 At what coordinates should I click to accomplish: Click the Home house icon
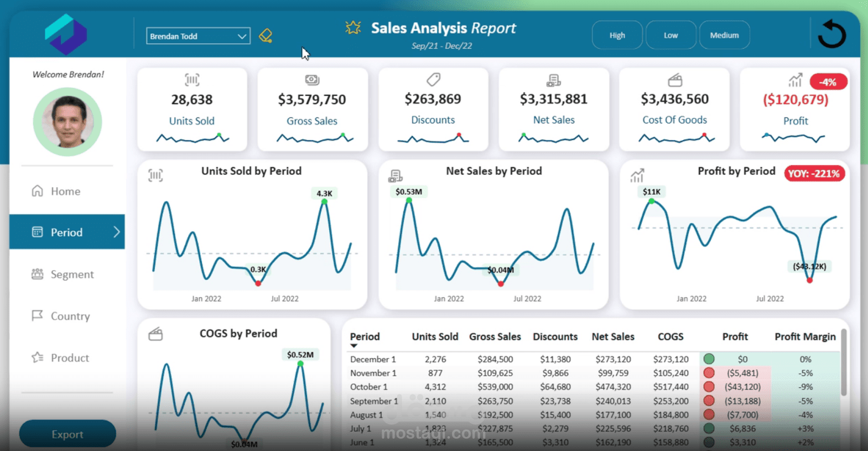click(37, 191)
